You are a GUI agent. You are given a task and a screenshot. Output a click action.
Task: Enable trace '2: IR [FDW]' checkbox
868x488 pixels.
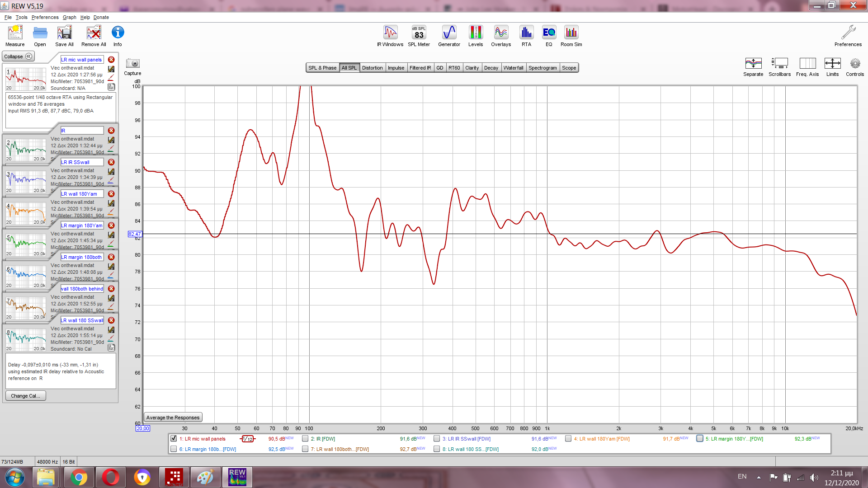point(305,438)
